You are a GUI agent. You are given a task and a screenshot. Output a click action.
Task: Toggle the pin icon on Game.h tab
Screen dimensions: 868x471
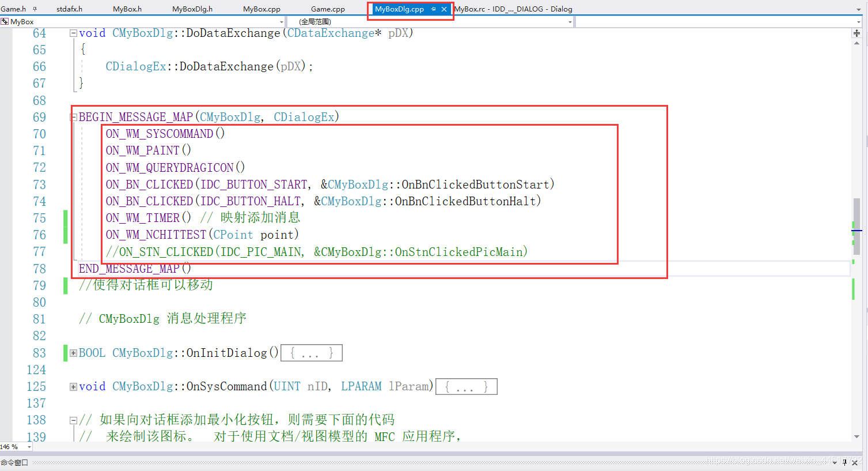pos(35,9)
